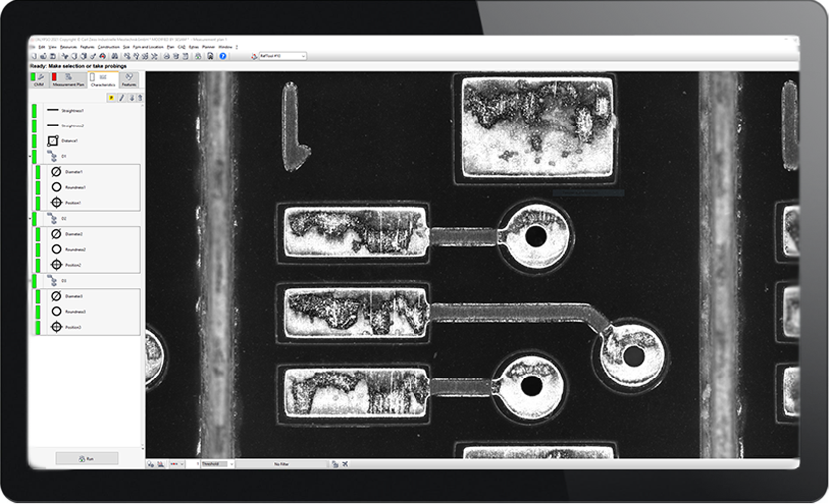The image size is (829, 504).
Task: Select the Distance1 characteristic icon
Action: 52,141
